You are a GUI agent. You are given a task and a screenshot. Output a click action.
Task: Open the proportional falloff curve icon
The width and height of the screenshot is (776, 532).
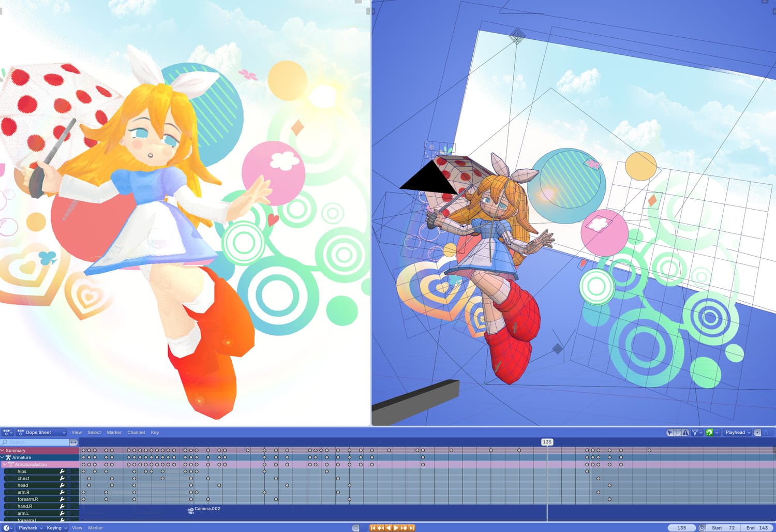[x=767, y=433]
